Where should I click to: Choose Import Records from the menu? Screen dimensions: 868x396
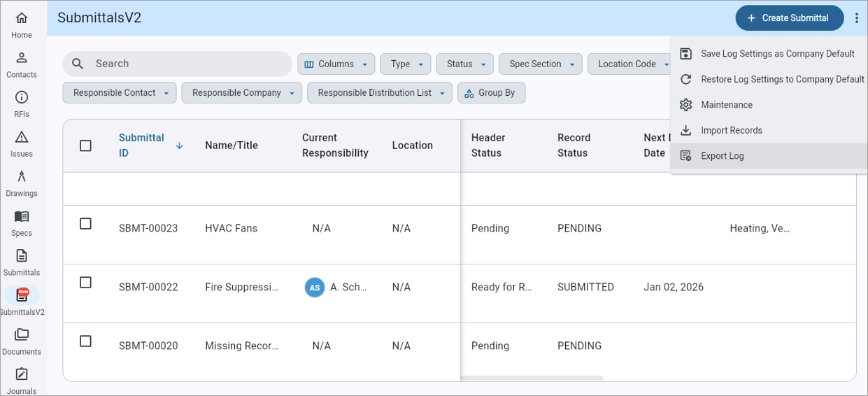[769, 130]
